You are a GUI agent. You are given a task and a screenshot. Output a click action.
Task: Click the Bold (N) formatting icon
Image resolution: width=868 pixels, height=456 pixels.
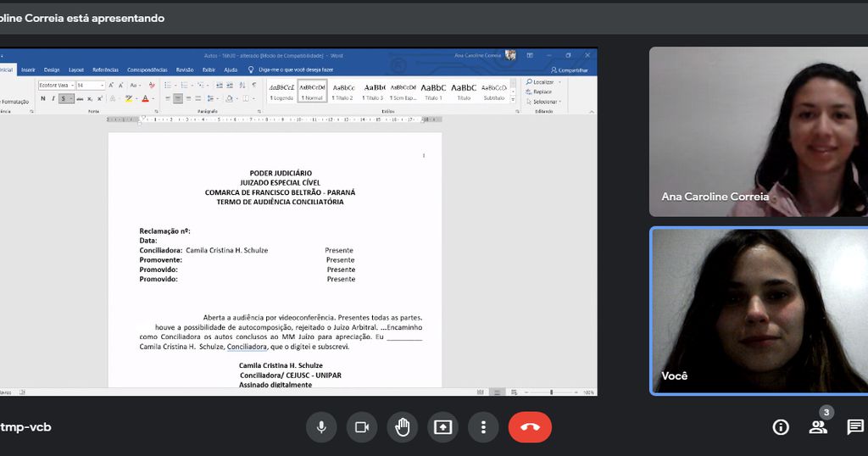(x=43, y=98)
